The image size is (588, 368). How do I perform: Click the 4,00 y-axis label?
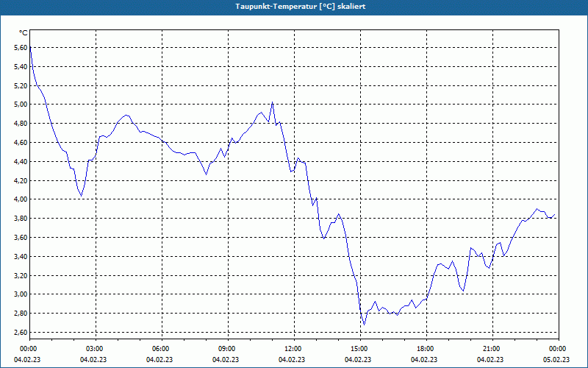21,199
